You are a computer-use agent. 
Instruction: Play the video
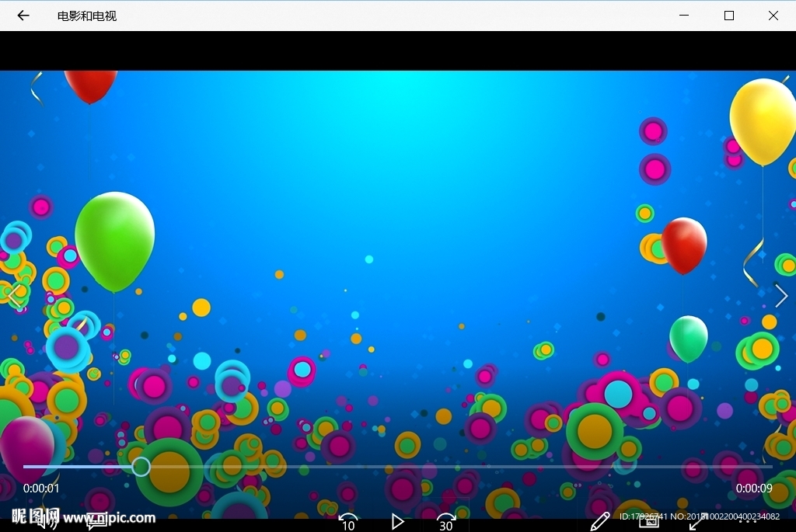(397, 522)
